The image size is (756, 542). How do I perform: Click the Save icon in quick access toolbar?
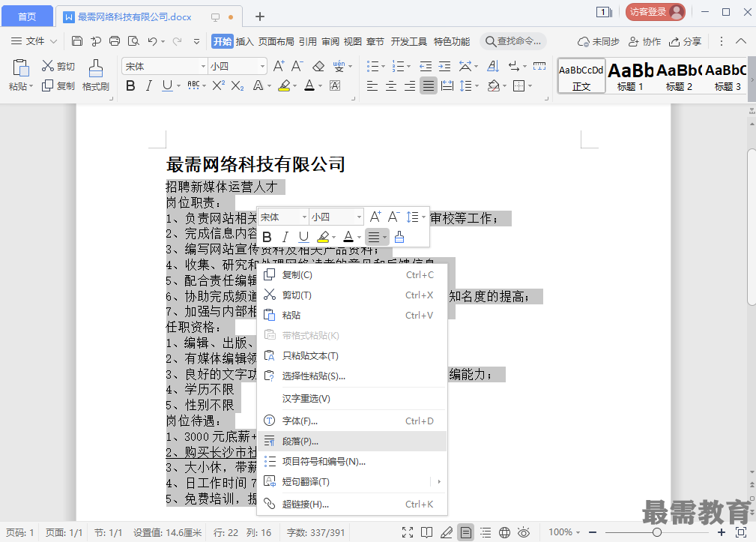click(76, 41)
